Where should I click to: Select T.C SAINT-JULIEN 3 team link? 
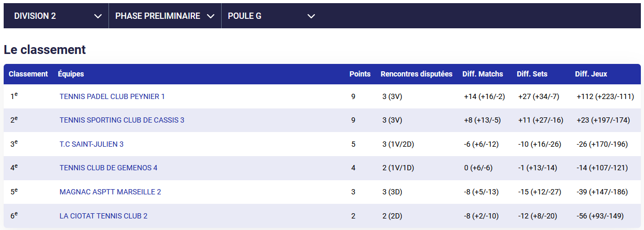pos(92,144)
